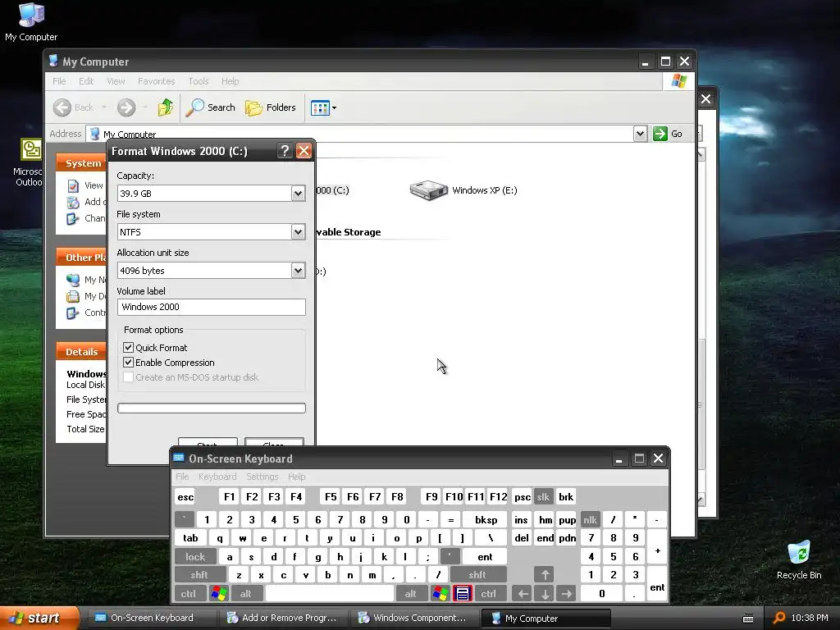The width and height of the screenshot is (840, 630).
Task: Open the Views icon menu
Action: click(323, 107)
